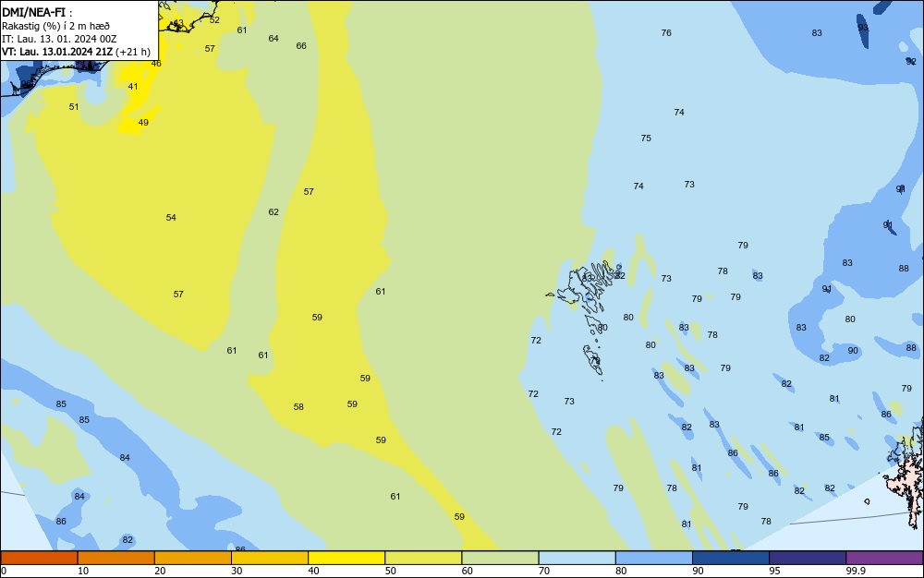The image size is (924, 578).
Task: Click the '30' label under the color scale
Action: pyautogui.click(x=237, y=571)
